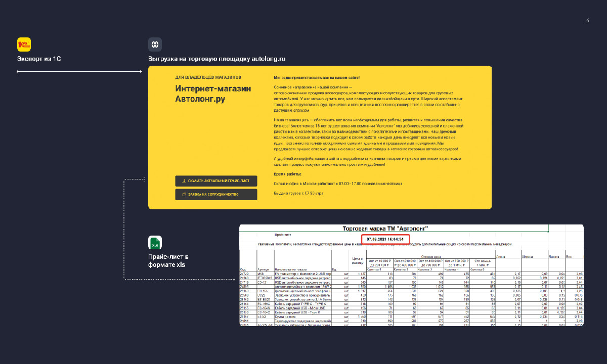Select the 'Наименование товара' column header
The height and width of the screenshot is (364, 607).
[x=290, y=269]
